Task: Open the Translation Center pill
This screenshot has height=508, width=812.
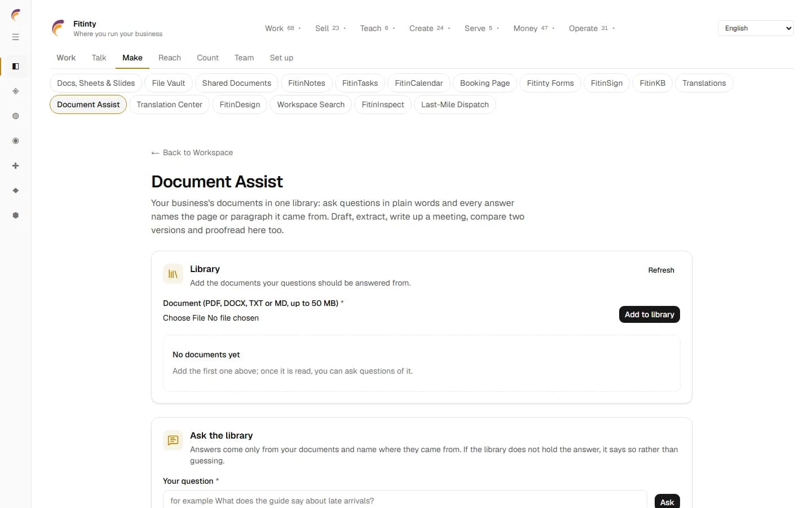Action: pyautogui.click(x=169, y=104)
